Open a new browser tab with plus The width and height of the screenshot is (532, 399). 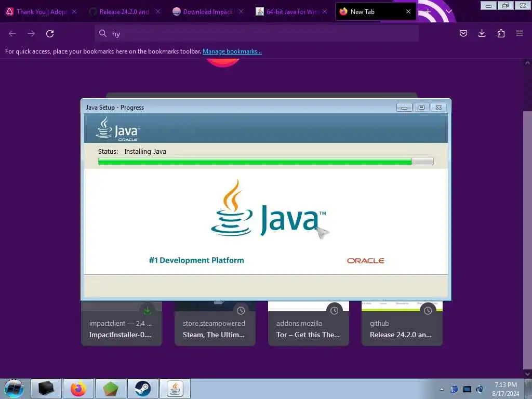coord(428,11)
